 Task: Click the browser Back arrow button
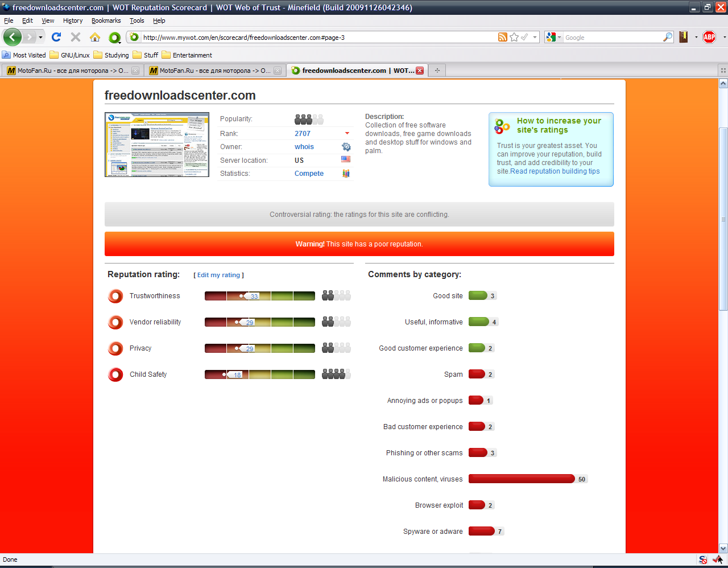(13, 37)
